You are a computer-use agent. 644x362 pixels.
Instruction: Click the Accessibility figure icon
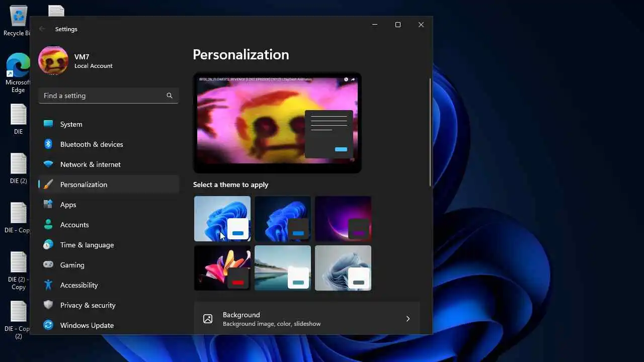point(48,285)
